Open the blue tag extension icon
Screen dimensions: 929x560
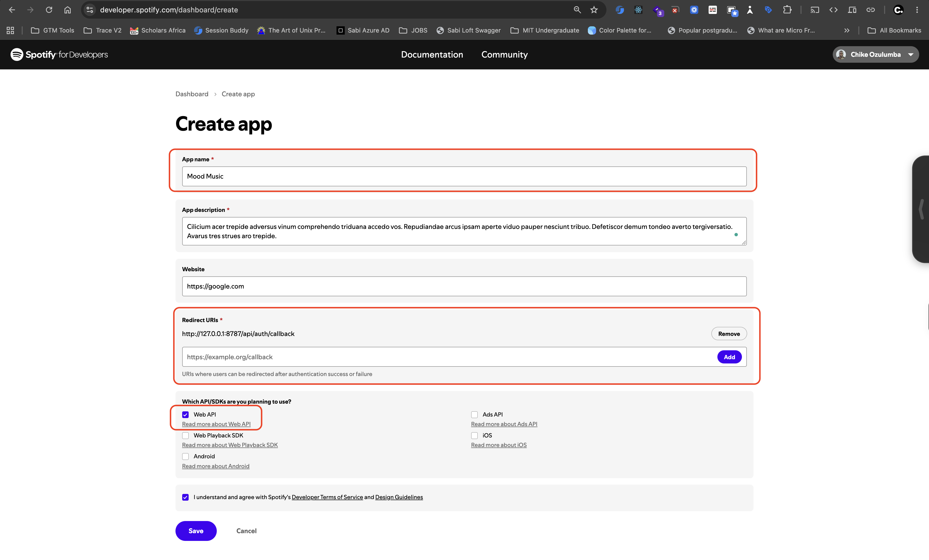coord(768,10)
